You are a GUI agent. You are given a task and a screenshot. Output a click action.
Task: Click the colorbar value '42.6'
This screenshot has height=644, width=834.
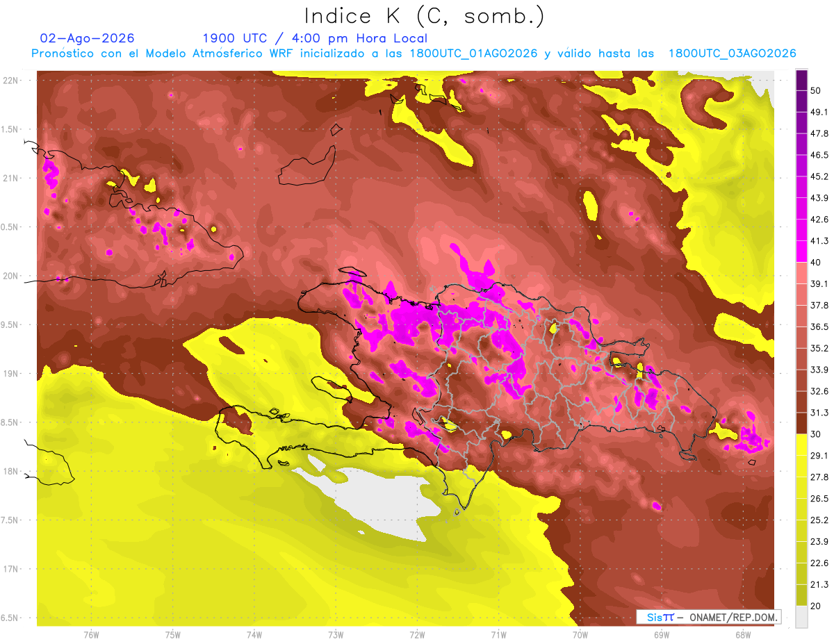coord(819,220)
